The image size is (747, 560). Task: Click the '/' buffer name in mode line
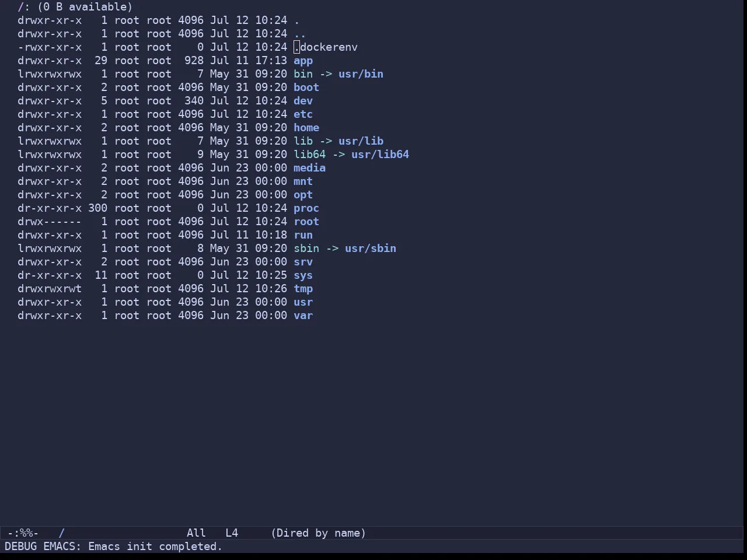pyautogui.click(x=61, y=533)
